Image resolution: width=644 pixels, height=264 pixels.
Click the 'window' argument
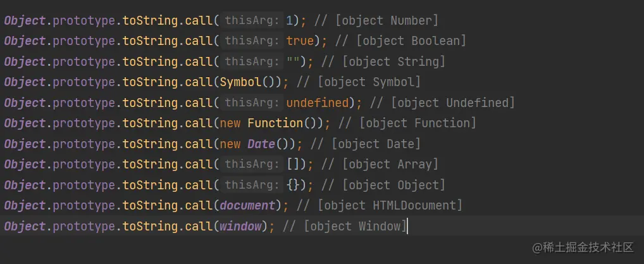pos(240,226)
